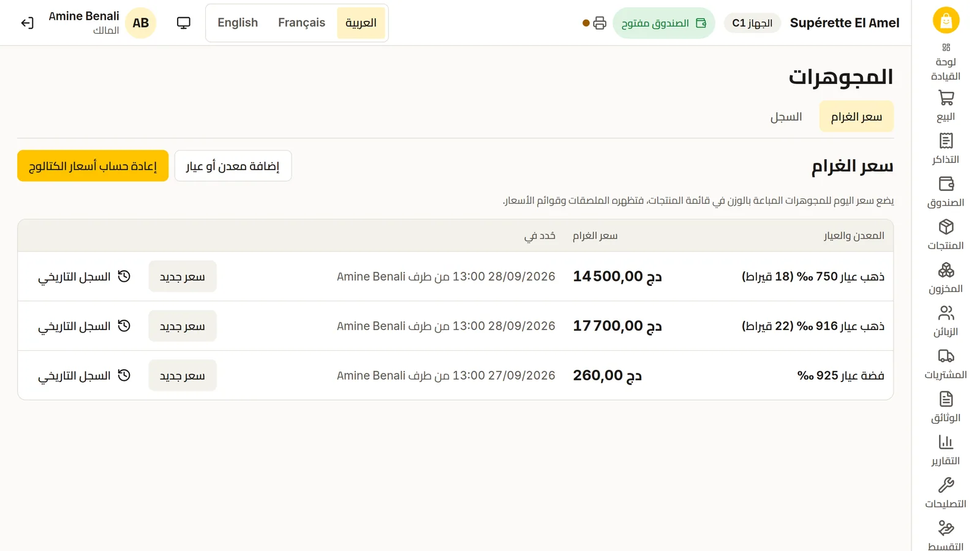Set new price for 750‰ gold row
The image size is (980, 551).
pyautogui.click(x=183, y=276)
